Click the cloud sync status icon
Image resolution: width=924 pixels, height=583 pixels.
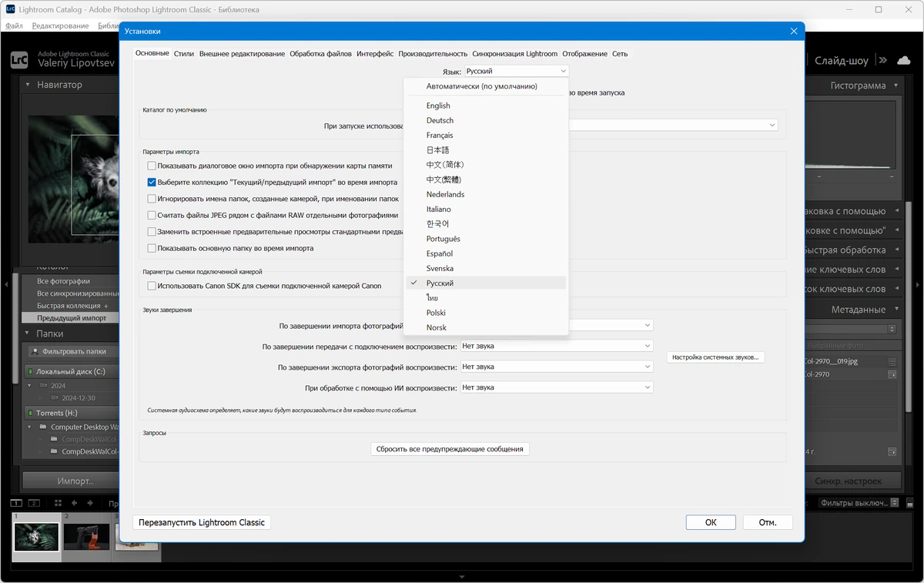(905, 60)
